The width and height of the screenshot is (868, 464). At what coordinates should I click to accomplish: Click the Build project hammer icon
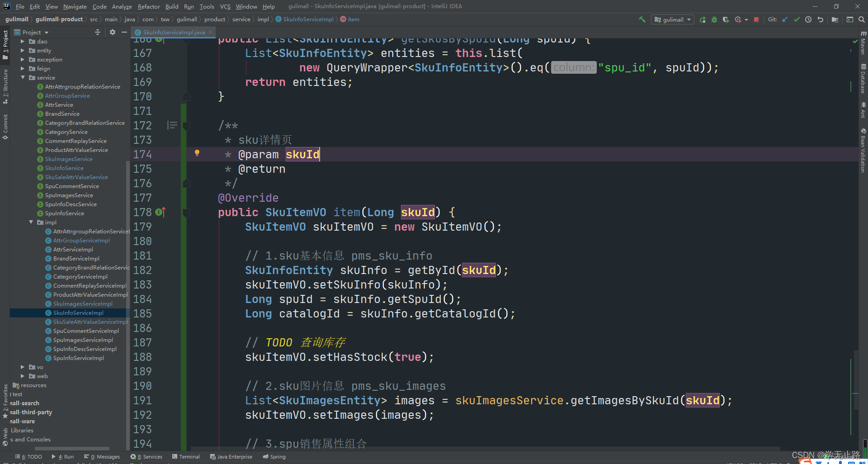click(x=642, y=19)
